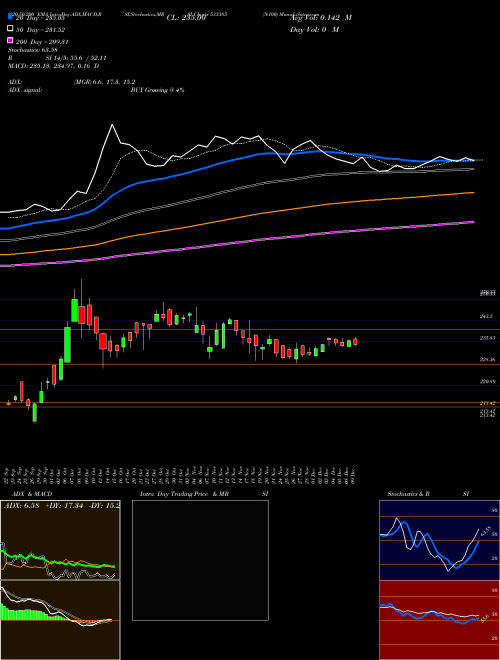Select the '50 Day = 231.52' legend text
This screenshot has height=660, width=500.
click(41, 29)
